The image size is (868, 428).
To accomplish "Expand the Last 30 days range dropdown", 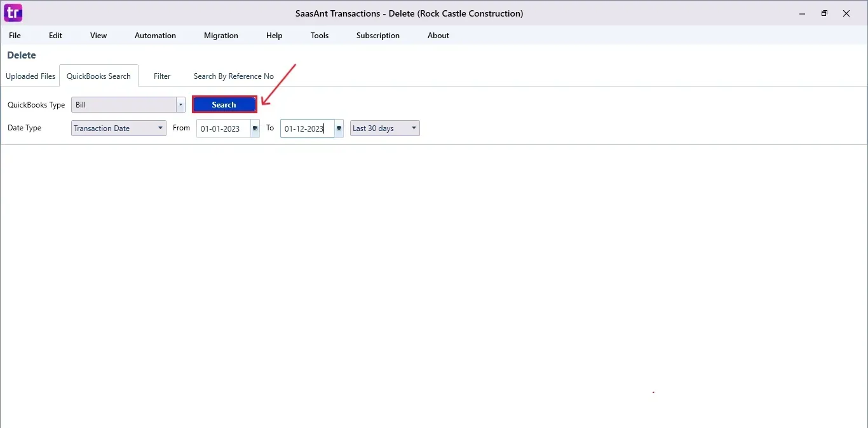I will [414, 128].
